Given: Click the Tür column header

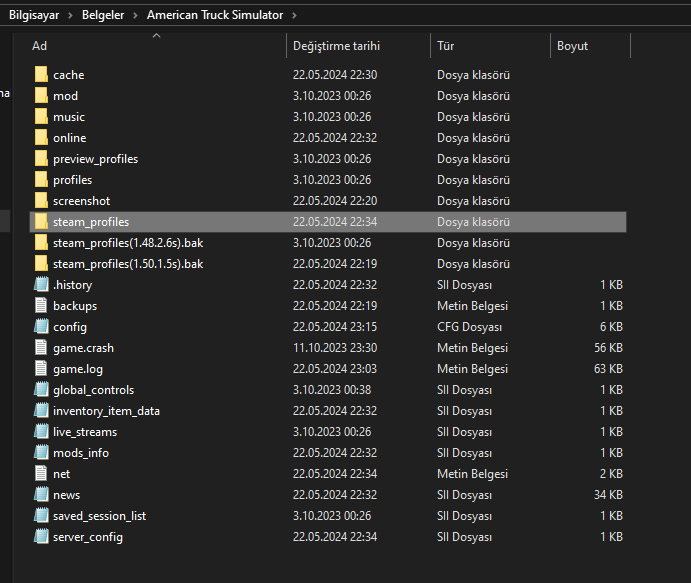Looking at the screenshot, I should pyautogui.click(x=446, y=46).
